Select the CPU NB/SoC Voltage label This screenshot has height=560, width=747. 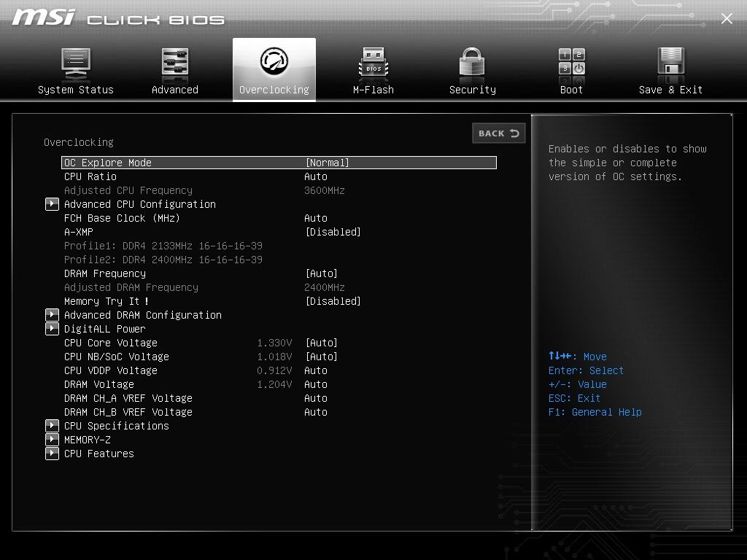[x=117, y=357]
